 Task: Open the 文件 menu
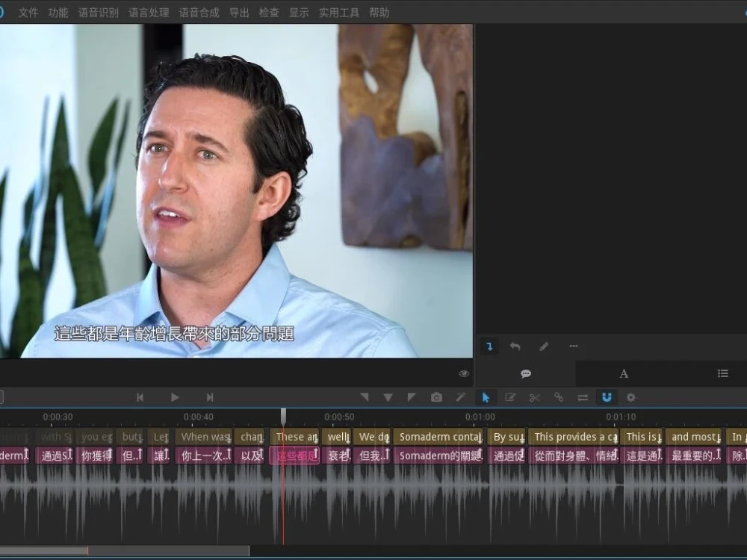coord(28,13)
